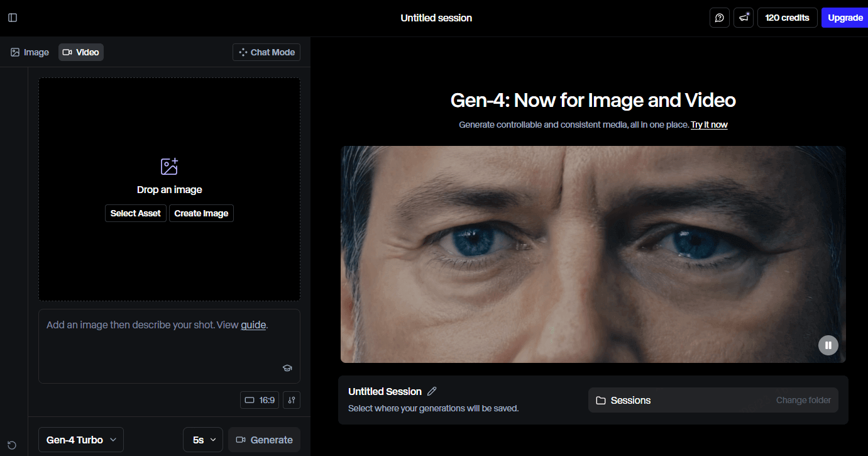Open the 16:9 aspect ratio selector

pos(260,400)
